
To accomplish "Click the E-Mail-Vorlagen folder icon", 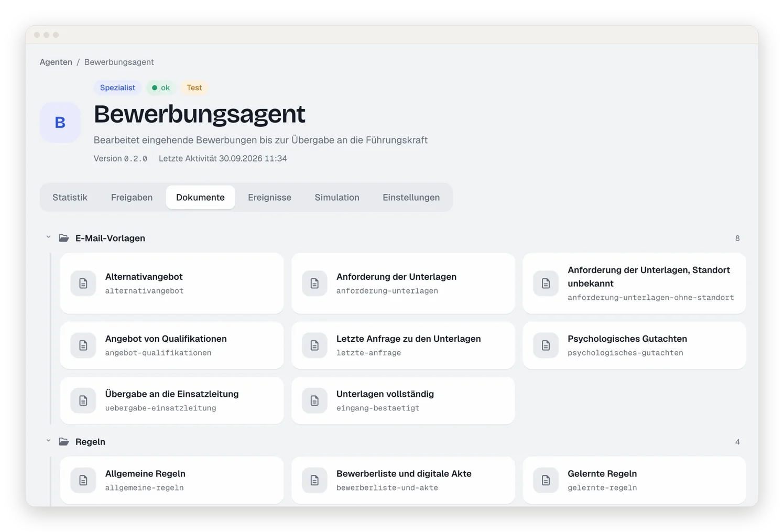I will [x=64, y=238].
